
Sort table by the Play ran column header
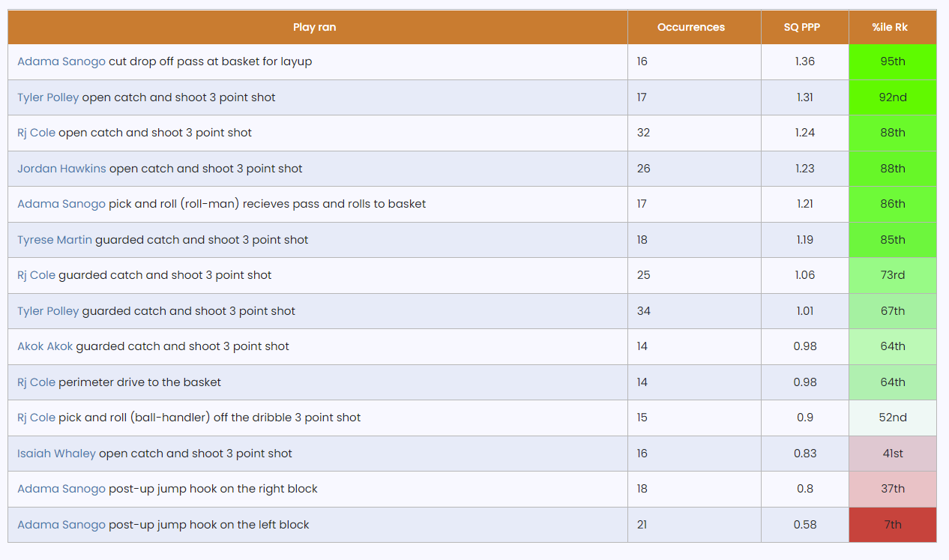click(x=315, y=27)
